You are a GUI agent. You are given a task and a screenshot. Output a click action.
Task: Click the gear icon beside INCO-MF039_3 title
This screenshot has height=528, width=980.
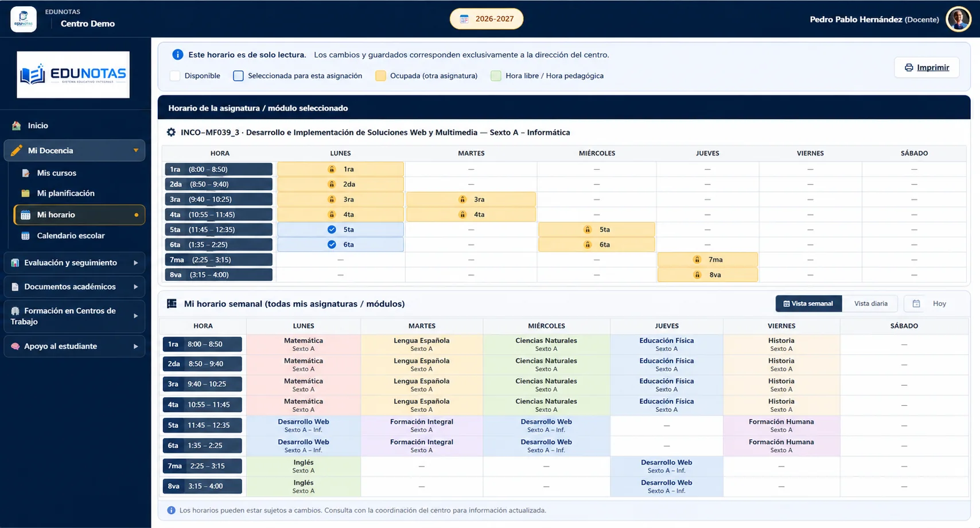[171, 132]
